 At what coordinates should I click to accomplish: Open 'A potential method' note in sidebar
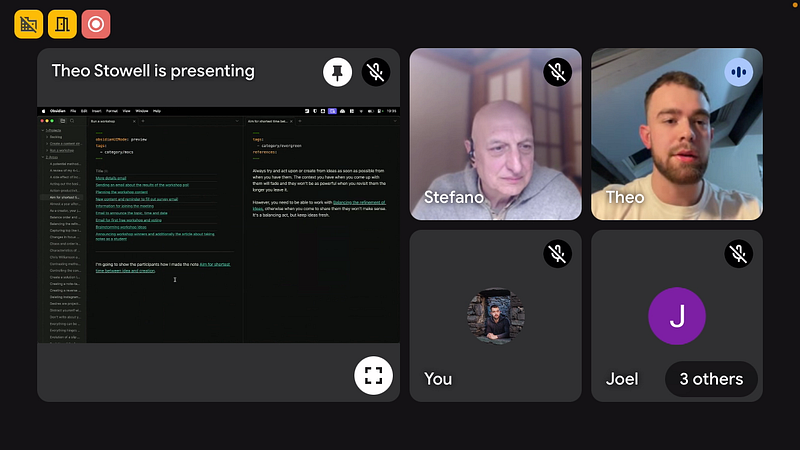pyautogui.click(x=65, y=164)
